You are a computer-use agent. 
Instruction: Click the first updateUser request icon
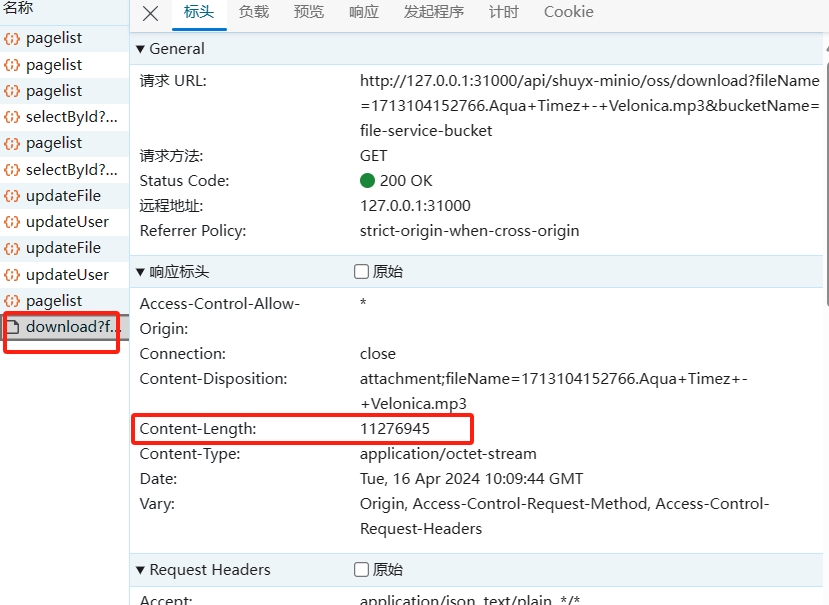click(x=12, y=222)
